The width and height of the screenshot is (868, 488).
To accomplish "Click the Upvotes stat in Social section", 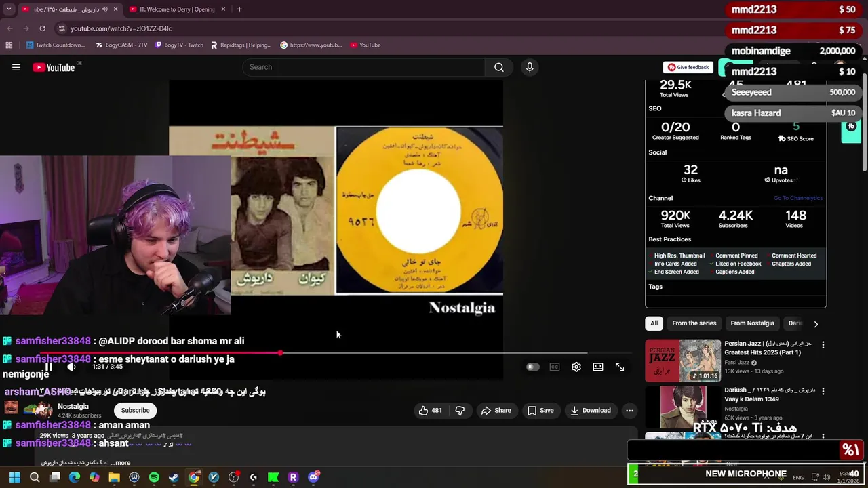I will click(x=781, y=174).
